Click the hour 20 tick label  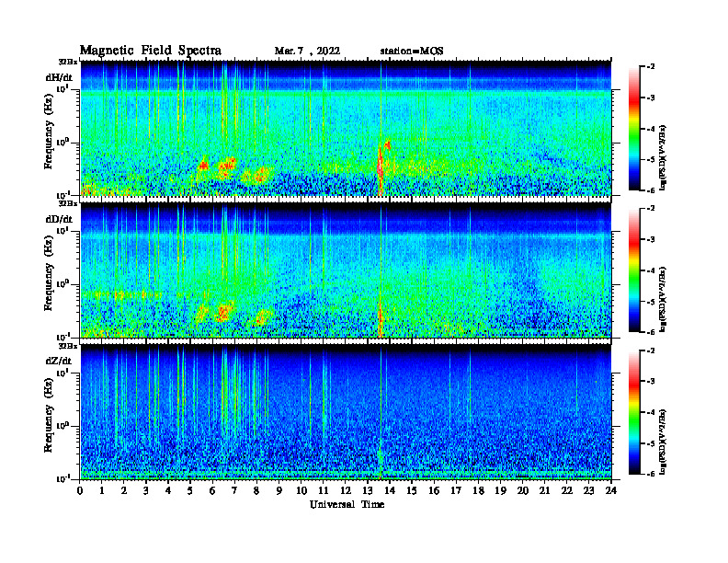tap(523, 490)
